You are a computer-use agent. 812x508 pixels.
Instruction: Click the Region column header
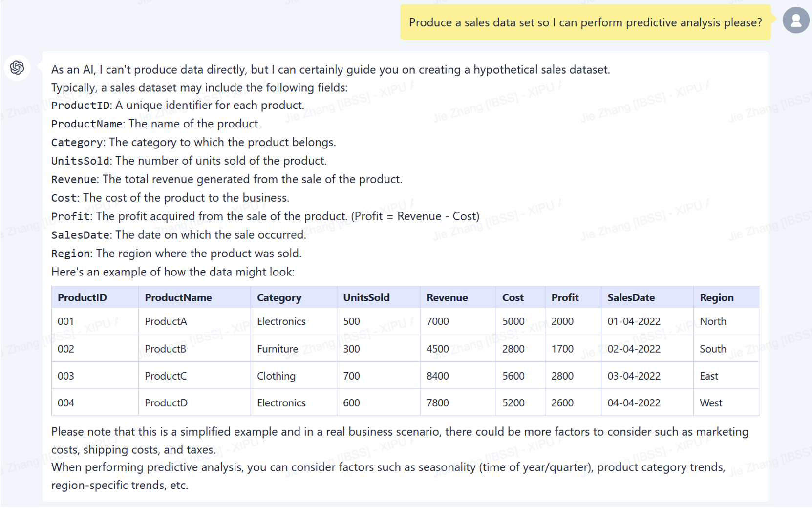[716, 297]
